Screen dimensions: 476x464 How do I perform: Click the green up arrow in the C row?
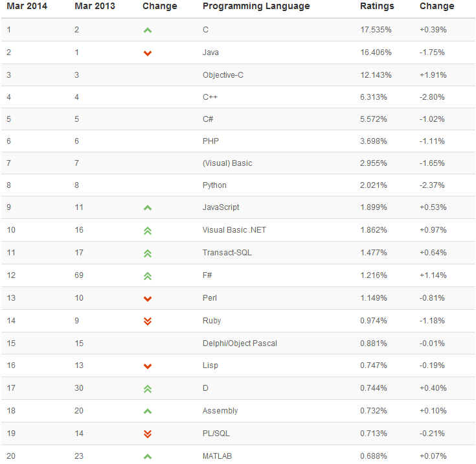[148, 30]
